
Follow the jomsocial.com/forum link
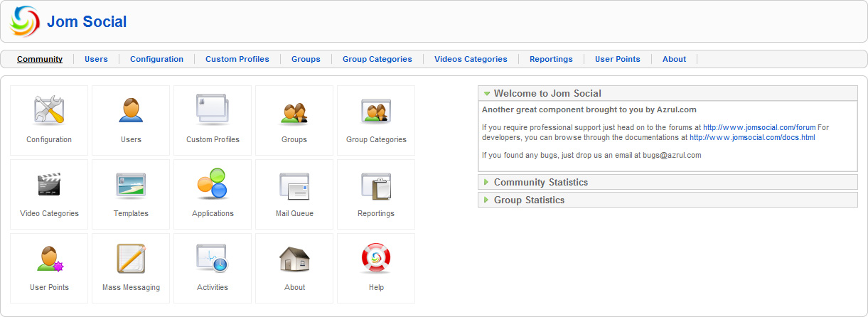(x=759, y=128)
